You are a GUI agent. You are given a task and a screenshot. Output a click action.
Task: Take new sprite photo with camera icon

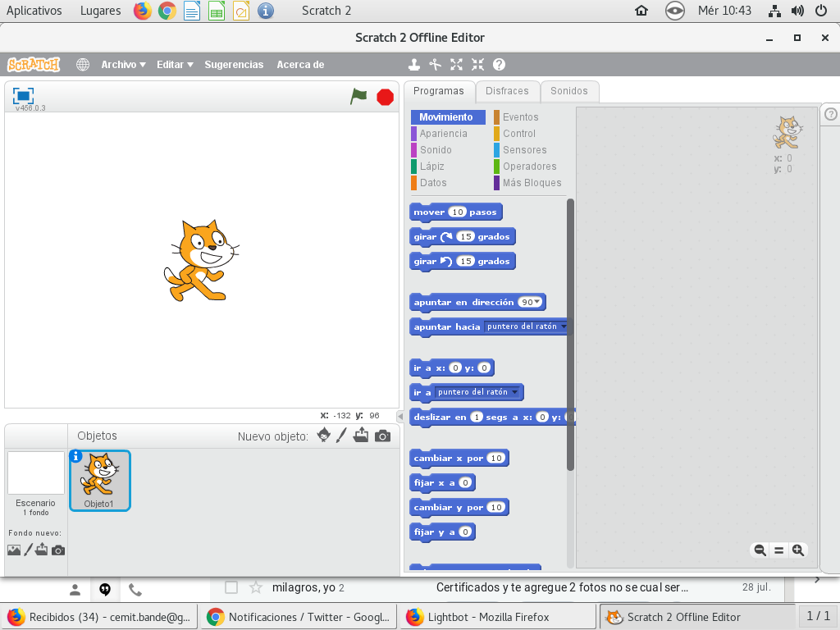pos(382,436)
